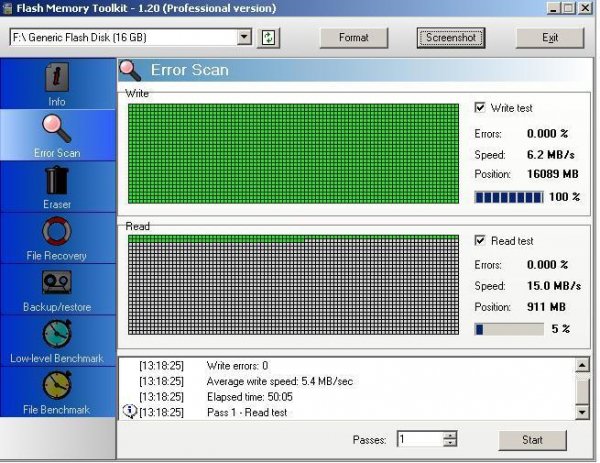The width and height of the screenshot is (600, 463).
Task: Click the Info label in sidebar
Action: (x=57, y=102)
